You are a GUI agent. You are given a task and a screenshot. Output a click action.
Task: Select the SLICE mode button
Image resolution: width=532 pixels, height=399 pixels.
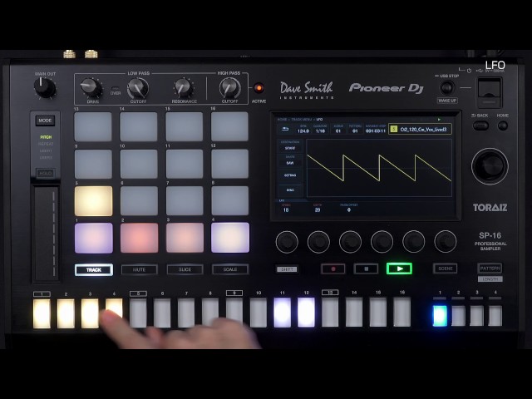pos(185,269)
